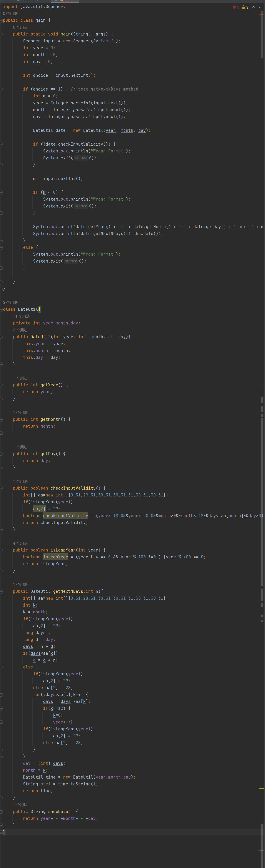
Task: Show usages hint above checkInputValidity() declaration
Action: (x=20, y=481)
